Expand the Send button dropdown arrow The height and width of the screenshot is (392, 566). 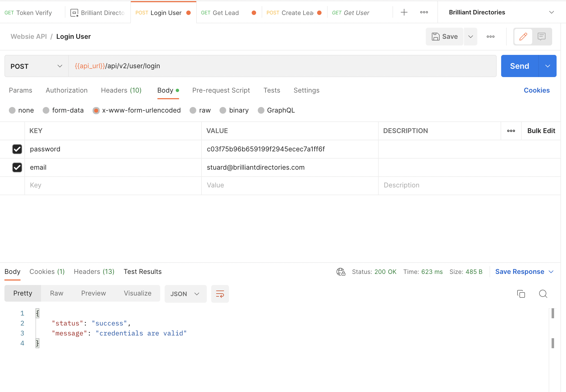tap(547, 66)
